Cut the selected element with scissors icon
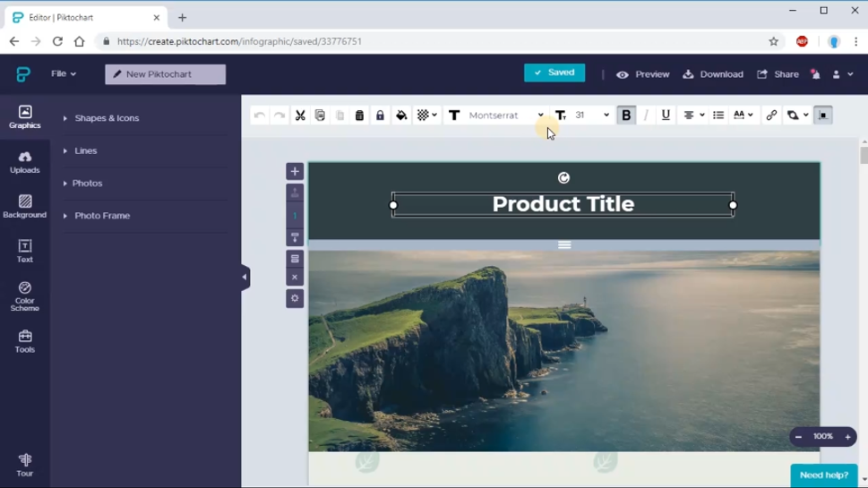The height and width of the screenshot is (488, 868). (x=300, y=116)
